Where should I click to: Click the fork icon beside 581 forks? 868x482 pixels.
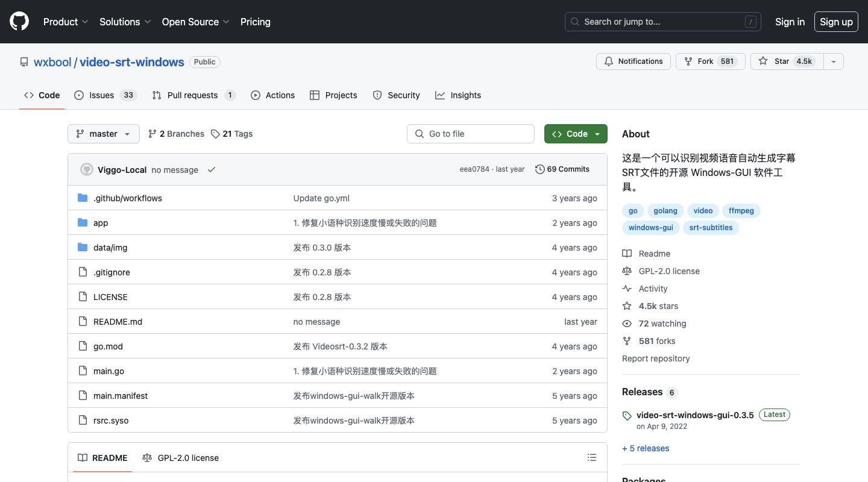627,341
